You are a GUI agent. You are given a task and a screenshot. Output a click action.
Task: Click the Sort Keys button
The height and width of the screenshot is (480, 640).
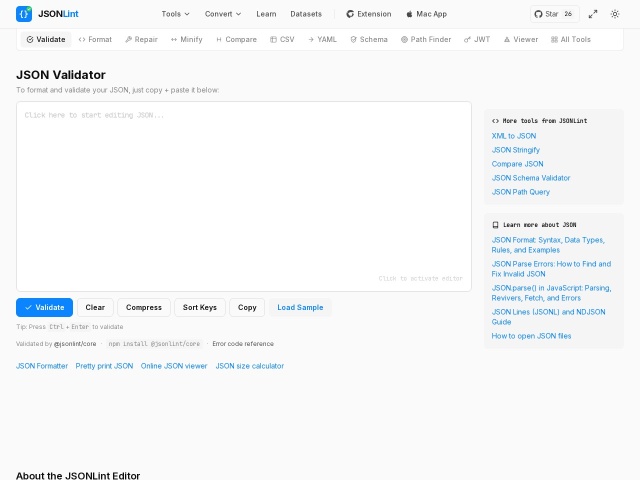click(200, 307)
